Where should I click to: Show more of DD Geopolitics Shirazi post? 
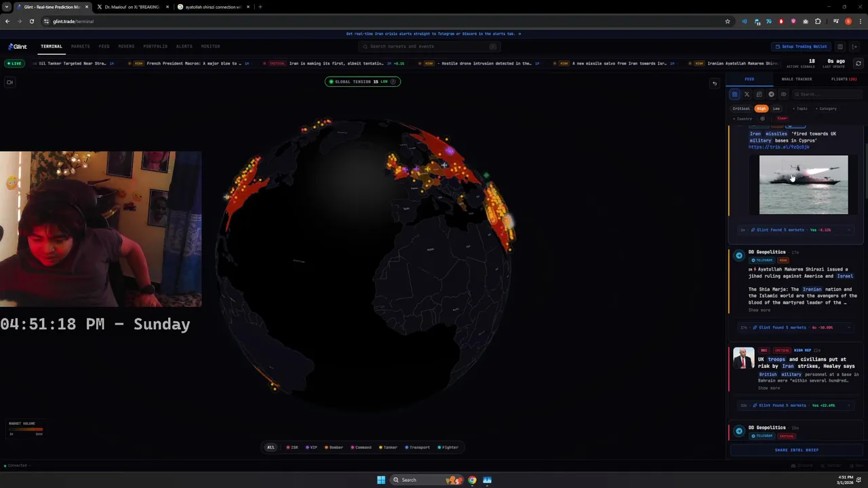pos(759,310)
